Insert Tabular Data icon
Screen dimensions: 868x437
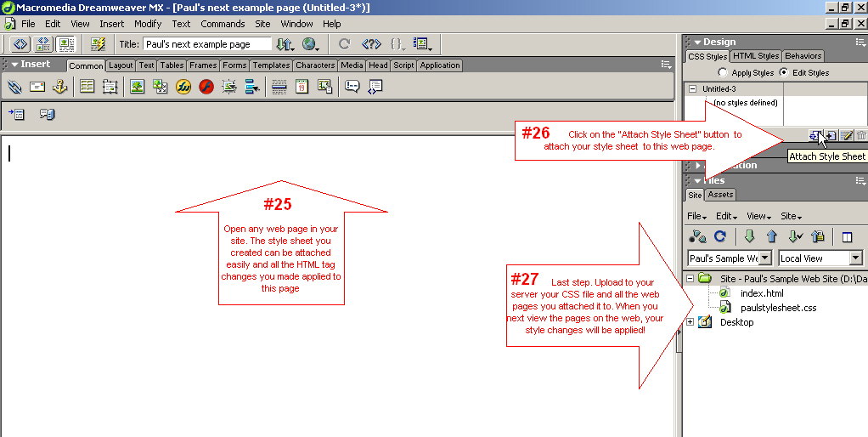[x=324, y=87]
